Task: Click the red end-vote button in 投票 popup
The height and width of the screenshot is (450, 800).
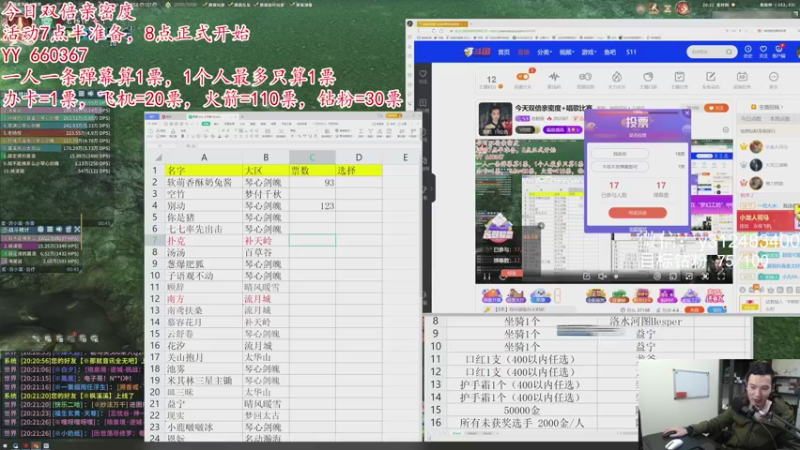Action: pyautogui.click(x=637, y=212)
